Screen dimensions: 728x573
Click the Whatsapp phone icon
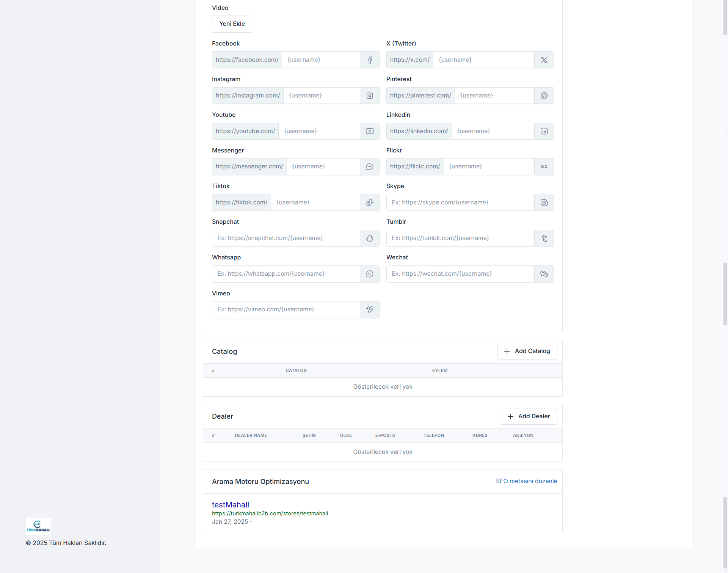[370, 274]
